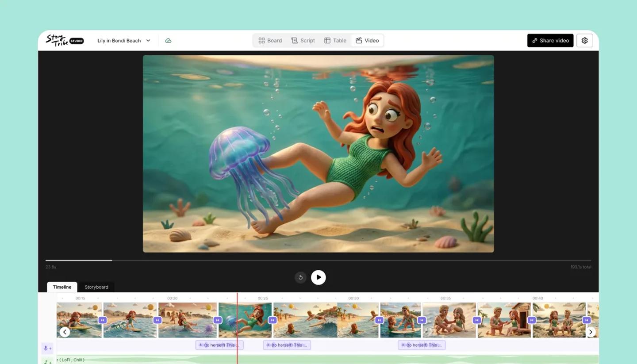Select the underwater jellyfish timeline clip
This screenshot has width=637, height=364.
245,320
